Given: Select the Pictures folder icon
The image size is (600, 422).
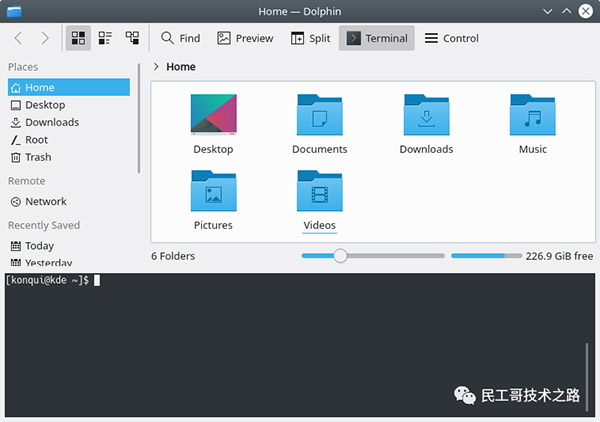Looking at the screenshot, I should pos(214,191).
